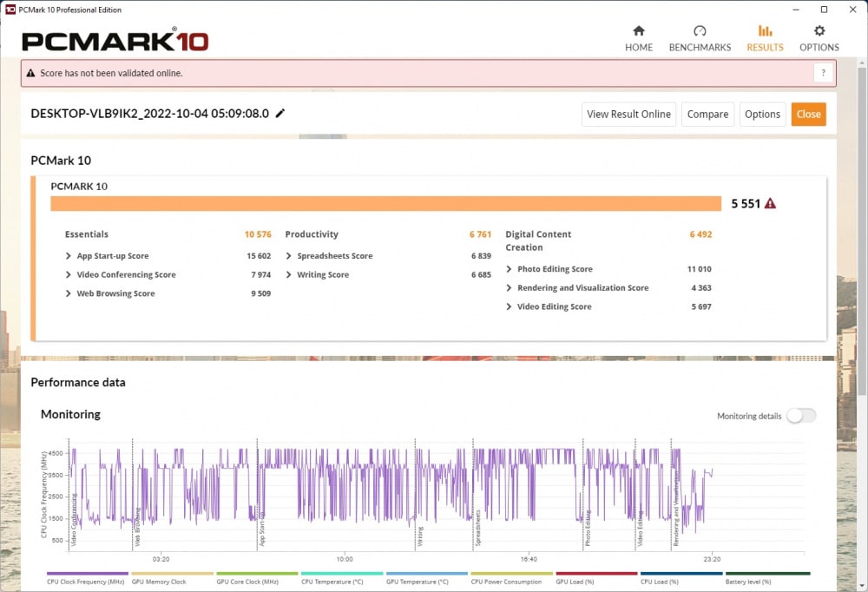868x592 pixels.
Task: Select the GPU Load legend color bar
Action: pyautogui.click(x=596, y=573)
